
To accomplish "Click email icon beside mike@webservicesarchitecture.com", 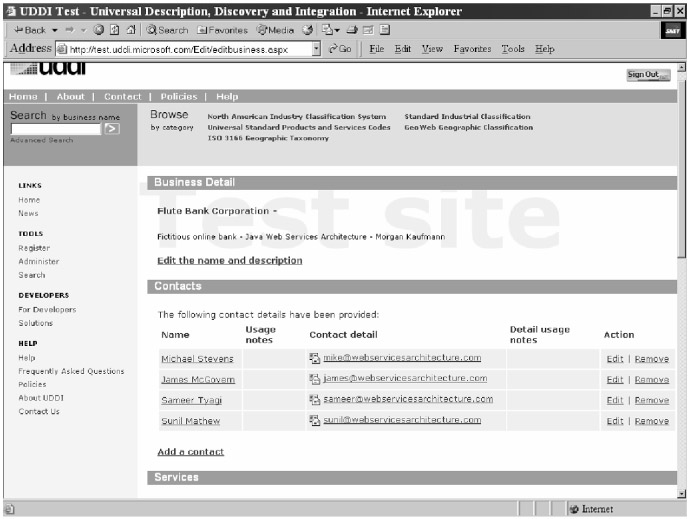I will 314,358.
